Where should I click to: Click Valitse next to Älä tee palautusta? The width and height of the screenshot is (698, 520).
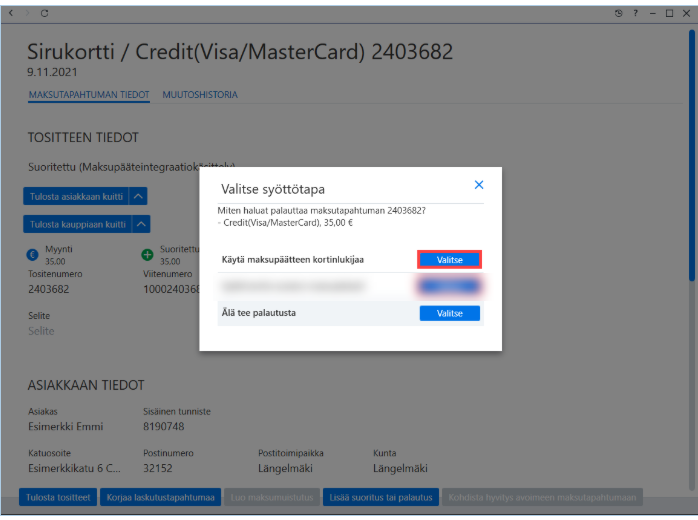tap(449, 313)
